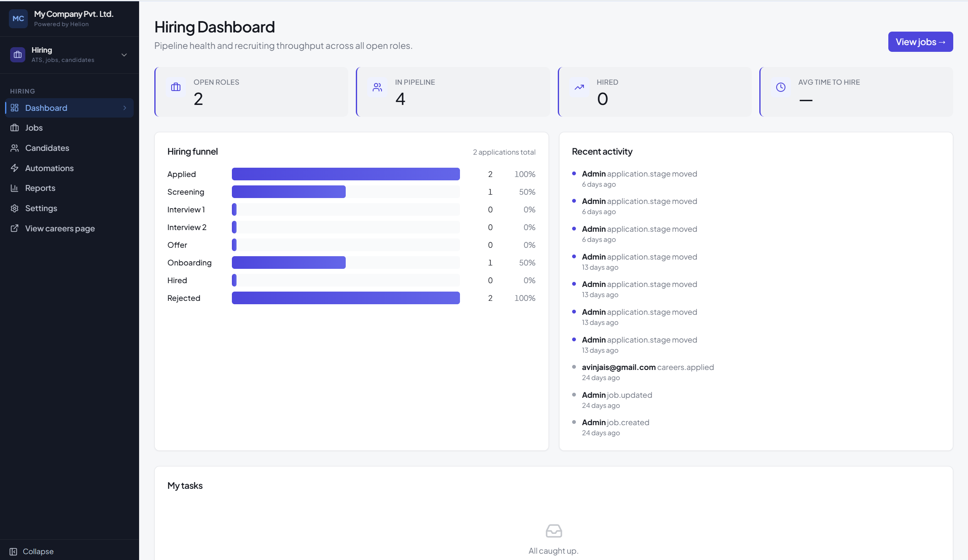Click the Settings gear icon
Image resolution: width=968 pixels, height=560 pixels.
(15, 208)
